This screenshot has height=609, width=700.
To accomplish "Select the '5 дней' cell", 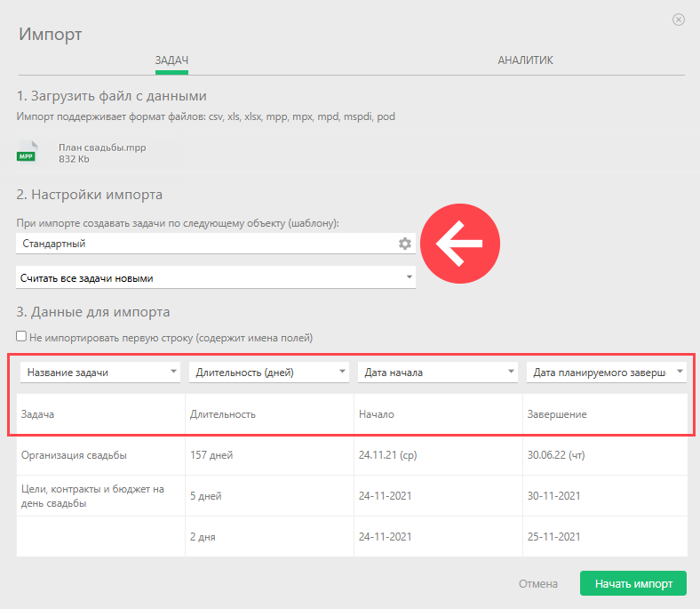I will [x=270, y=496].
